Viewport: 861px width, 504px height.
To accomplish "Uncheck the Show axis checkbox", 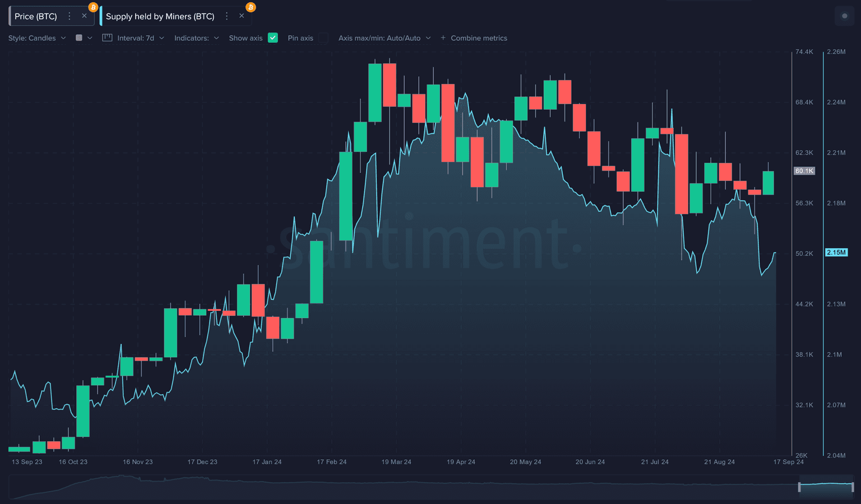I will tap(273, 38).
